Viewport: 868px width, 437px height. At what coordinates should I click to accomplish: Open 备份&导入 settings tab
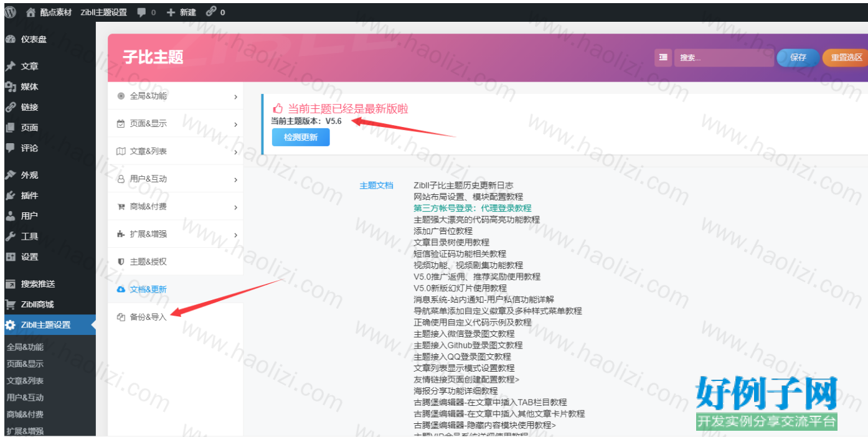click(x=176, y=317)
